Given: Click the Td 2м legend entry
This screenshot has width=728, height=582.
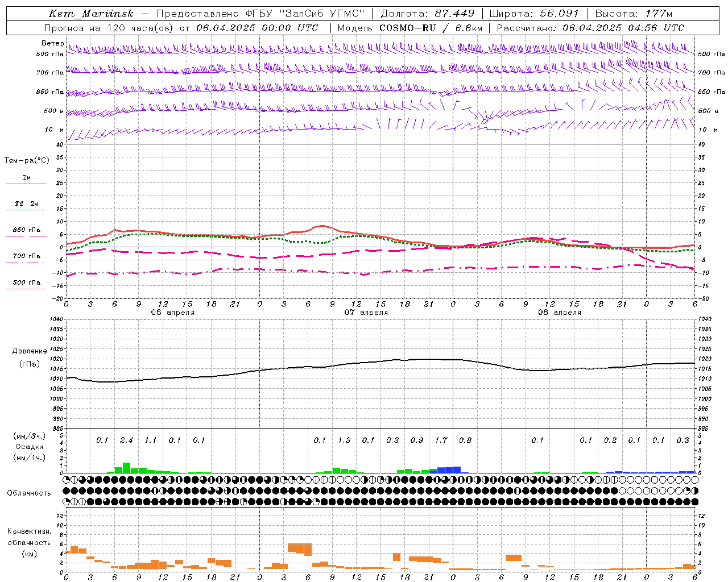Looking at the screenshot, I should (27, 203).
